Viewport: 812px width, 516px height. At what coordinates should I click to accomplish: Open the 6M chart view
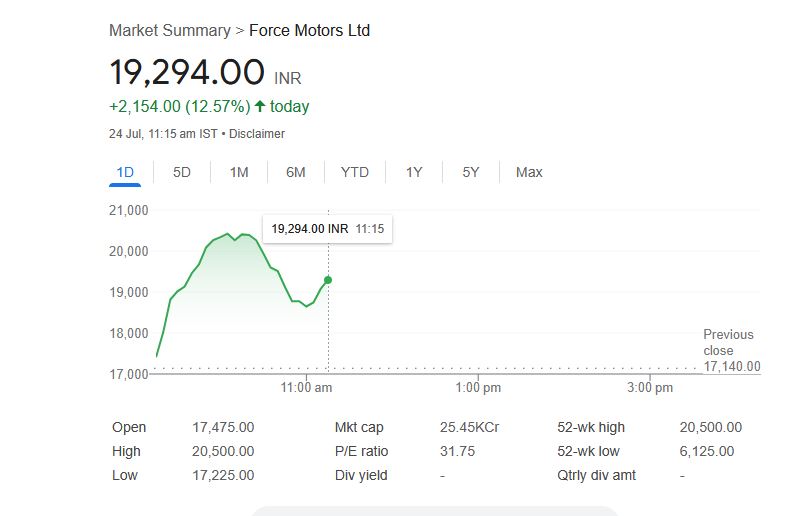(296, 172)
